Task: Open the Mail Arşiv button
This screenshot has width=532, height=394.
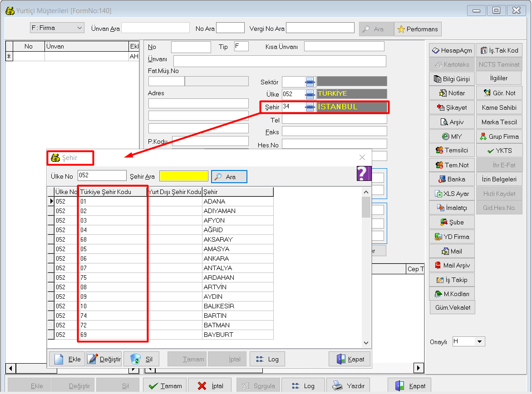Action: [x=452, y=265]
